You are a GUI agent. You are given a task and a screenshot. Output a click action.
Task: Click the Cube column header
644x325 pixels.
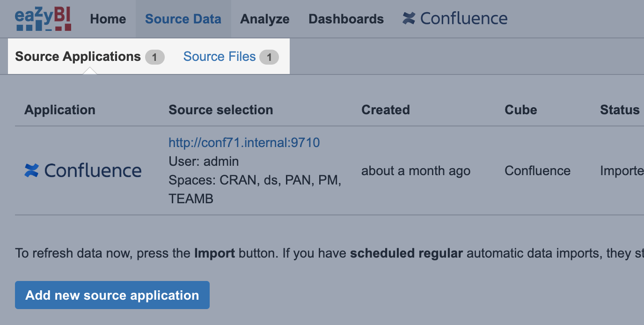pyautogui.click(x=520, y=110)
